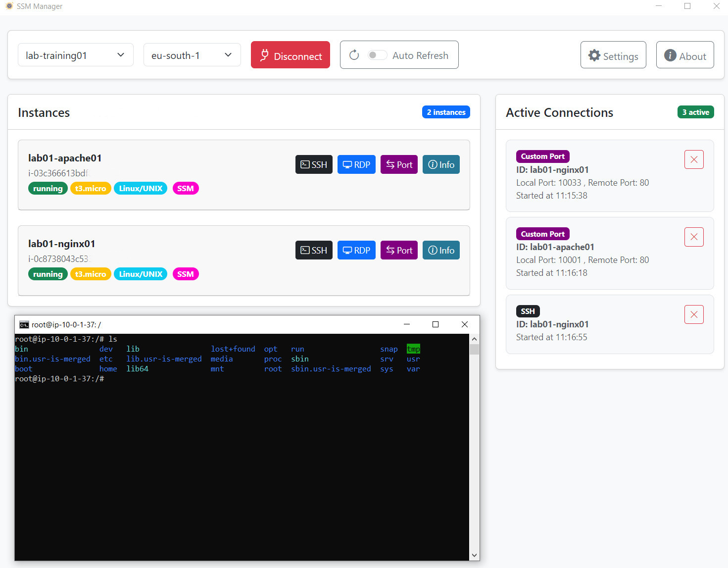Minimize the terminal window
728x568 pixels.
pyautogui.click(x=407, y=324)
